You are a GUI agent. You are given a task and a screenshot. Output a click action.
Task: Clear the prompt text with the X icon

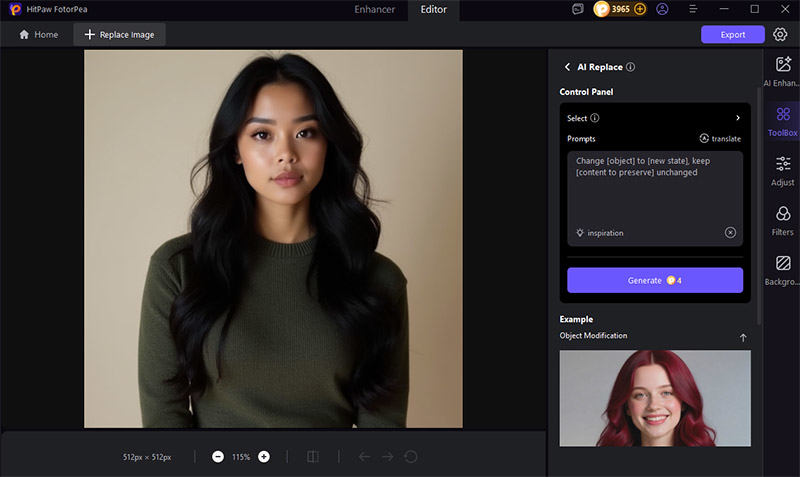click(730, 233)
